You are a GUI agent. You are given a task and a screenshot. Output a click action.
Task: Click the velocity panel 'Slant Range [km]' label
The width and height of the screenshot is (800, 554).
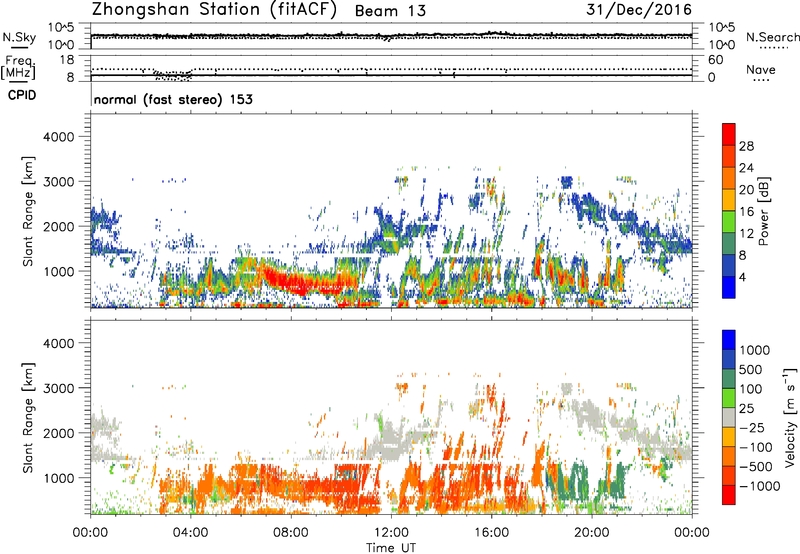pos(29,418)
